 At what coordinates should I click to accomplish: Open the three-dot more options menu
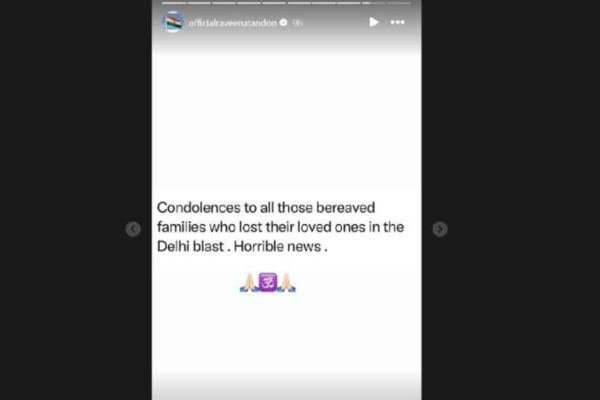click(x=397, y=22)
